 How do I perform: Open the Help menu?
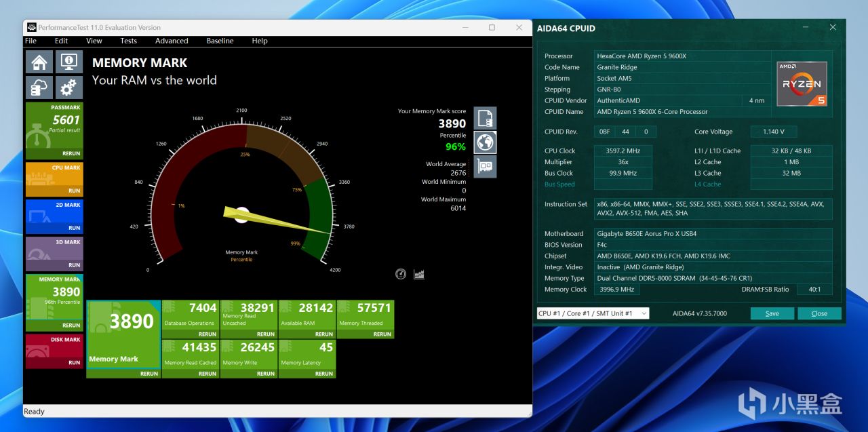[260, 41]
